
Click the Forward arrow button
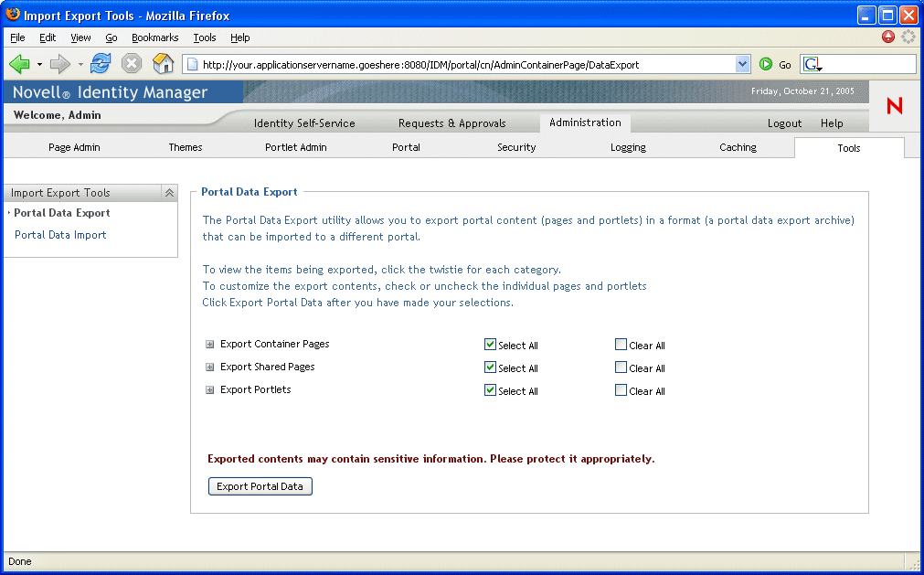[x=59, y=64]
